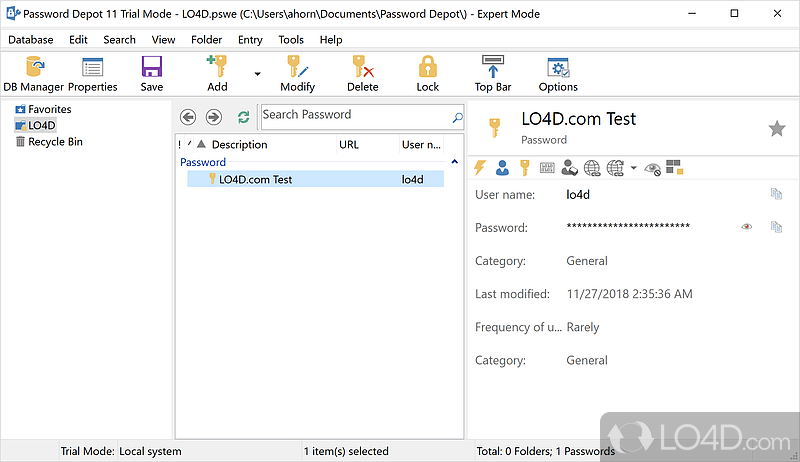Screen dimensions: 800x462
Task: Open the Recycle Bin folder
Action: (49, 142)
